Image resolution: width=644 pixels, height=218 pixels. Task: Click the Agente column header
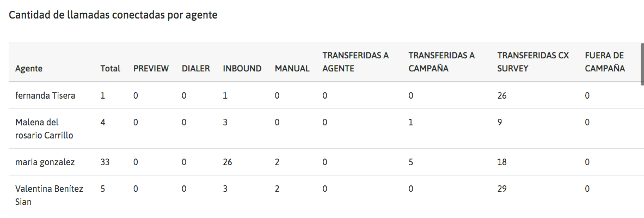(29, 69)
